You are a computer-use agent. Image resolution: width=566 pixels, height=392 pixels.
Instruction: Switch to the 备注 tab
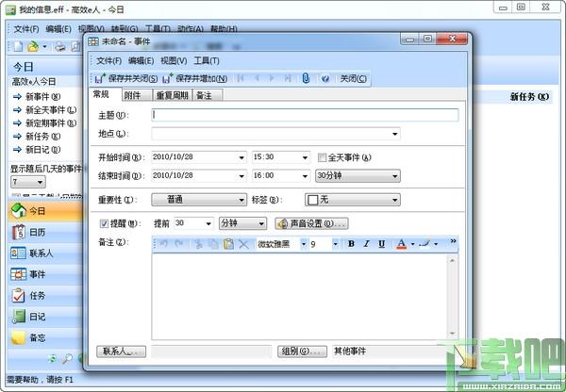(x=208, y=95)
